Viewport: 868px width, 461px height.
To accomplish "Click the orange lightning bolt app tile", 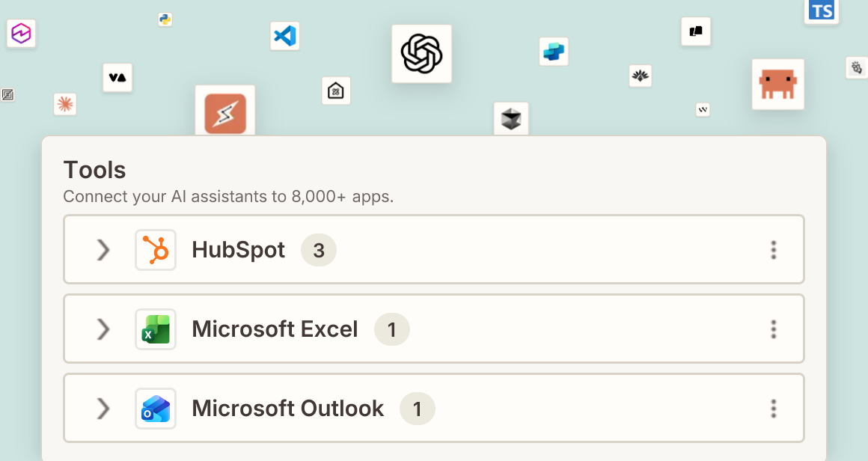I will 225,111.
